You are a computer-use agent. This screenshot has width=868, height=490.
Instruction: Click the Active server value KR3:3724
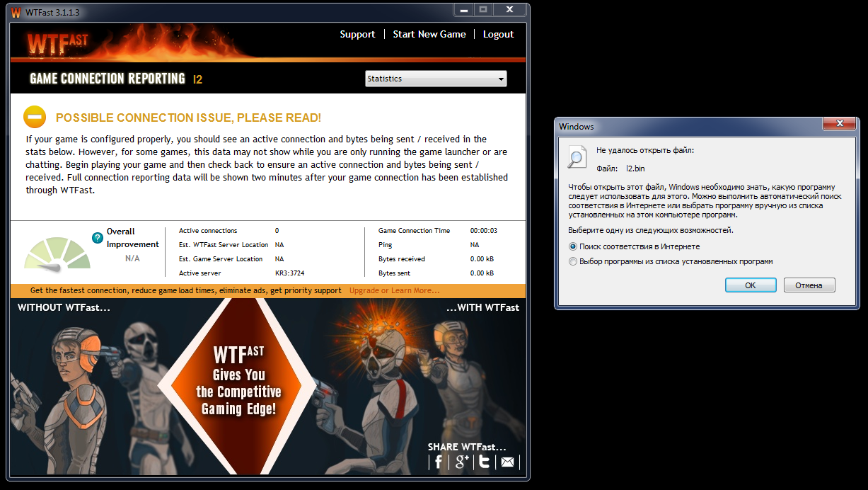(x=289, y=273)
